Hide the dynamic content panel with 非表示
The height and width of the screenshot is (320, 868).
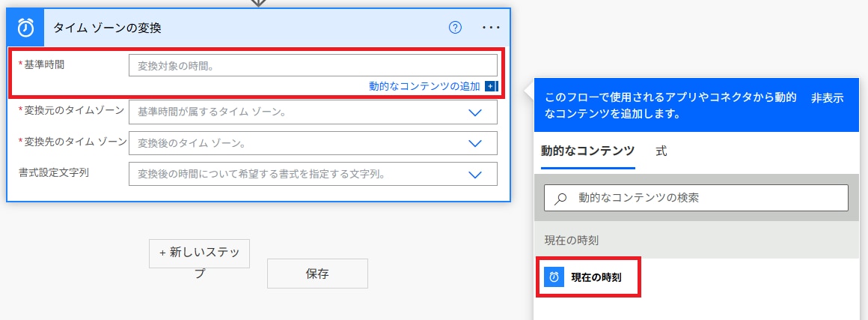(x=829, y=98)
